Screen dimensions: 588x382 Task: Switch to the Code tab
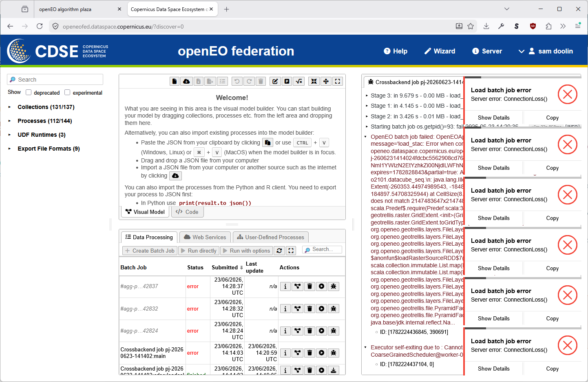coord(187,212)
